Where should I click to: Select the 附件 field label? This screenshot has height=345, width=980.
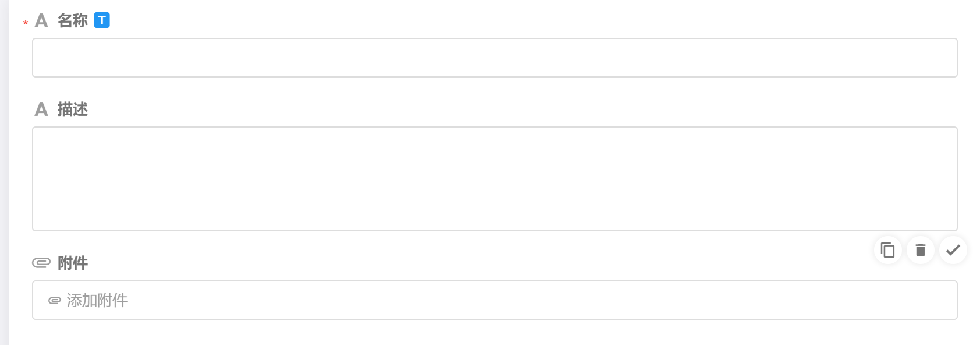click(73, 263)
